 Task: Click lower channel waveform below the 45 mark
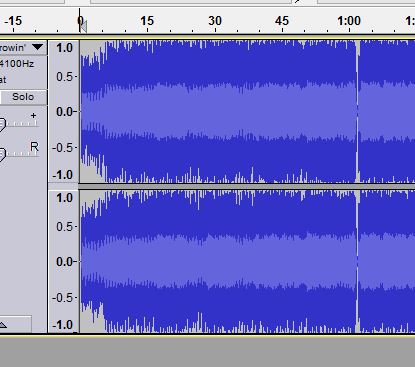[x=282, y=261]
